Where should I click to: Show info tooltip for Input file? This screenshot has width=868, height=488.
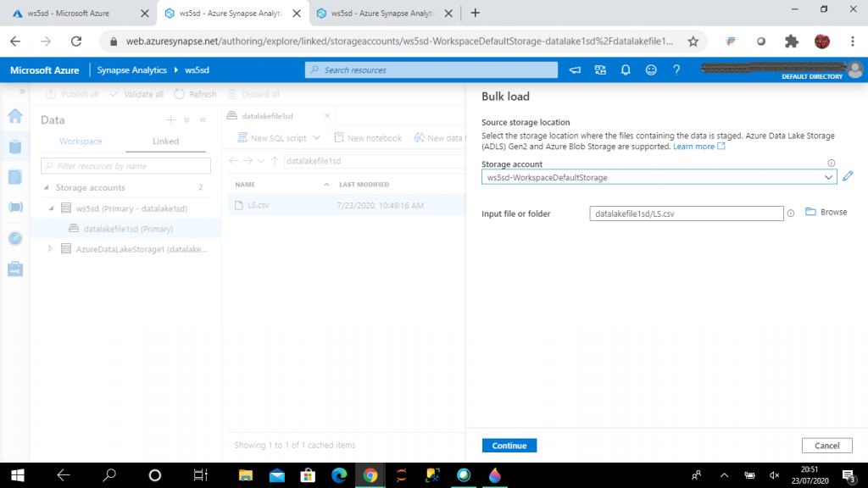pyautogui.click(x=791, y=213)
